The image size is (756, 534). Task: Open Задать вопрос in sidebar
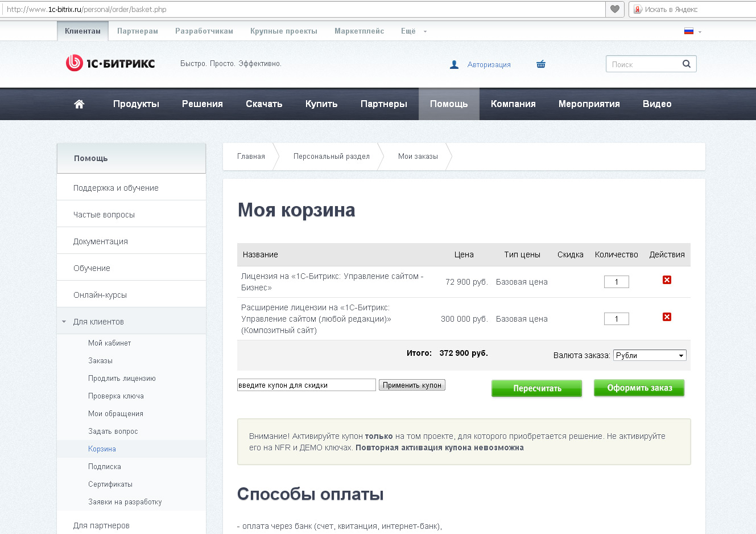113,431
